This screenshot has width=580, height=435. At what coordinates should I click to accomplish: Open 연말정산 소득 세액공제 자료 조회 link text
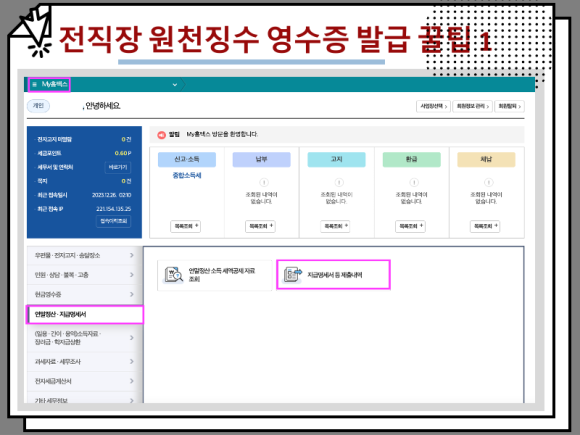[222, 275]
